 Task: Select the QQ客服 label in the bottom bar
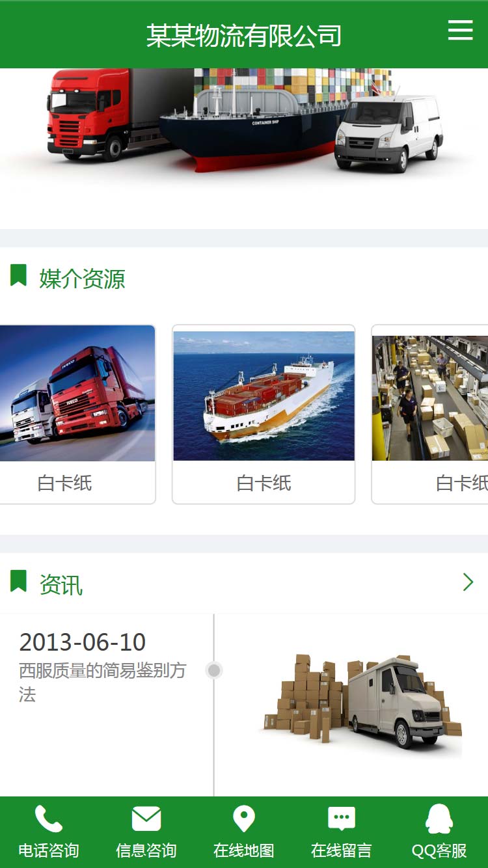pyautogui.click(x=439, y=850)
